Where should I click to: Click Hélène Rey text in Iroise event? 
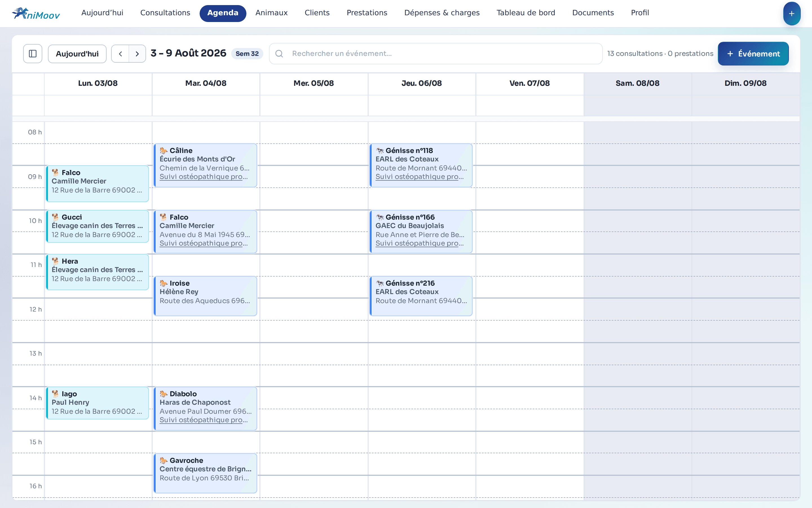[179, 292]
